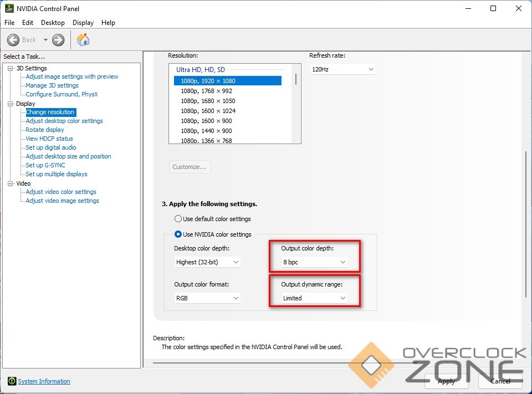532x394 pixels.
Task: Open Adjust video image settings
Action: point(63,201)
